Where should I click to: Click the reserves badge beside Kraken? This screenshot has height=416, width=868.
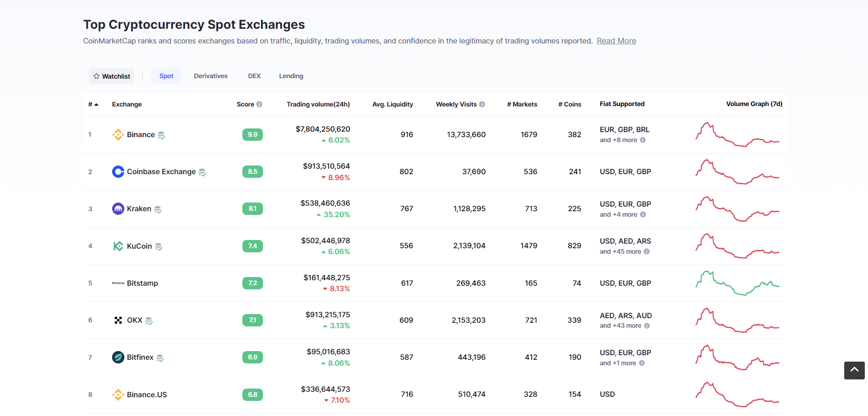click(x=158, y=209)
